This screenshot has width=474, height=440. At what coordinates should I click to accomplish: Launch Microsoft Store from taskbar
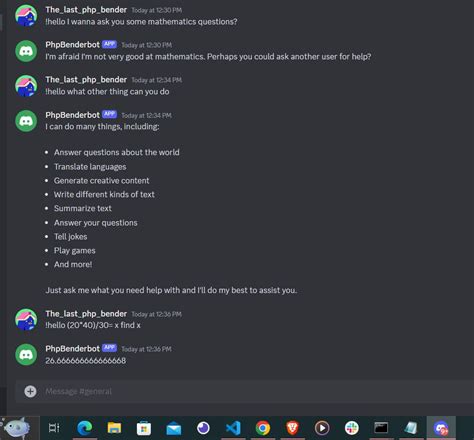[x=144, y=428]
